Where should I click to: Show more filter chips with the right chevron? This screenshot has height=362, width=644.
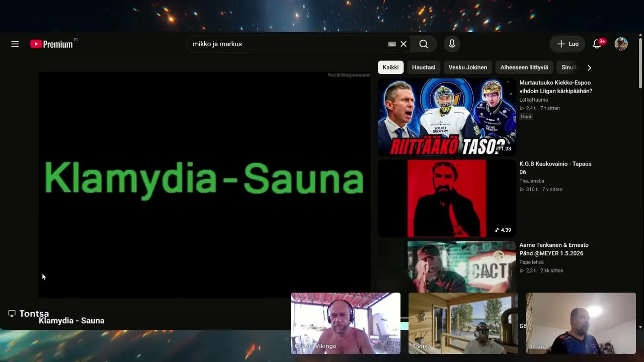[589, 67]
